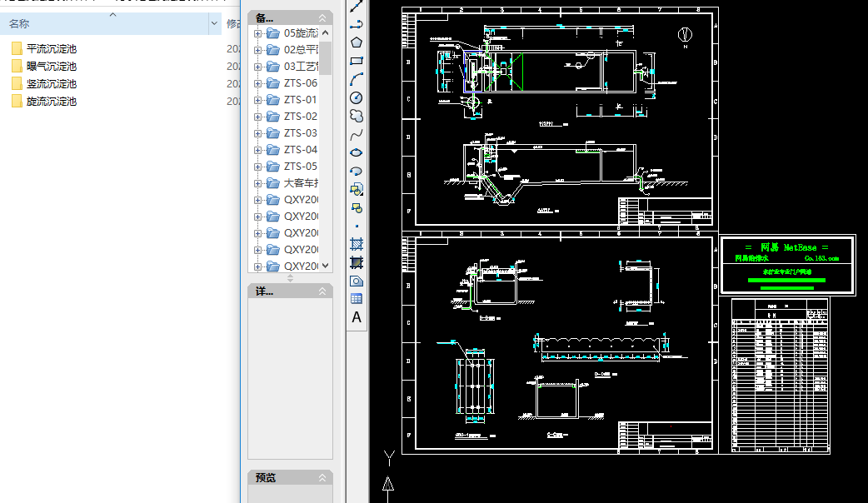This screenshot has width=868, height=503.
Task: Collapse the 预览 preview panel
Action: (x=322, y=478)
